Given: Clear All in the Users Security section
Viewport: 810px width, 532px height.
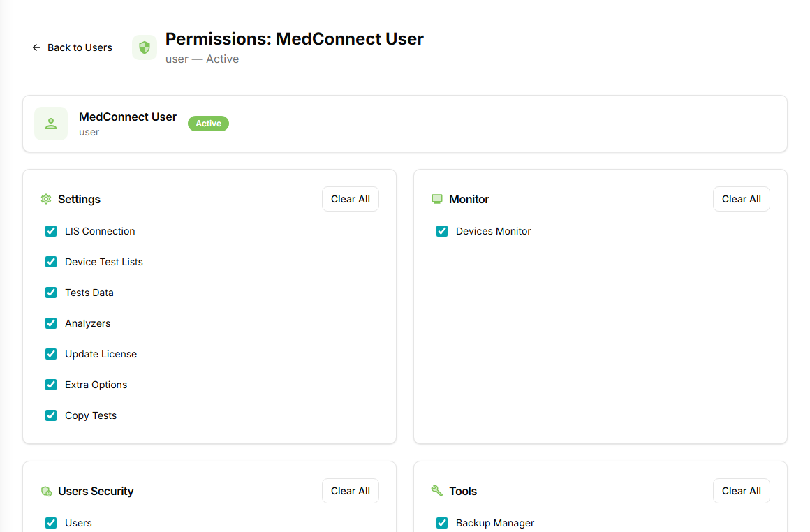Looking at the screenshot, I should tap(351, 492).
